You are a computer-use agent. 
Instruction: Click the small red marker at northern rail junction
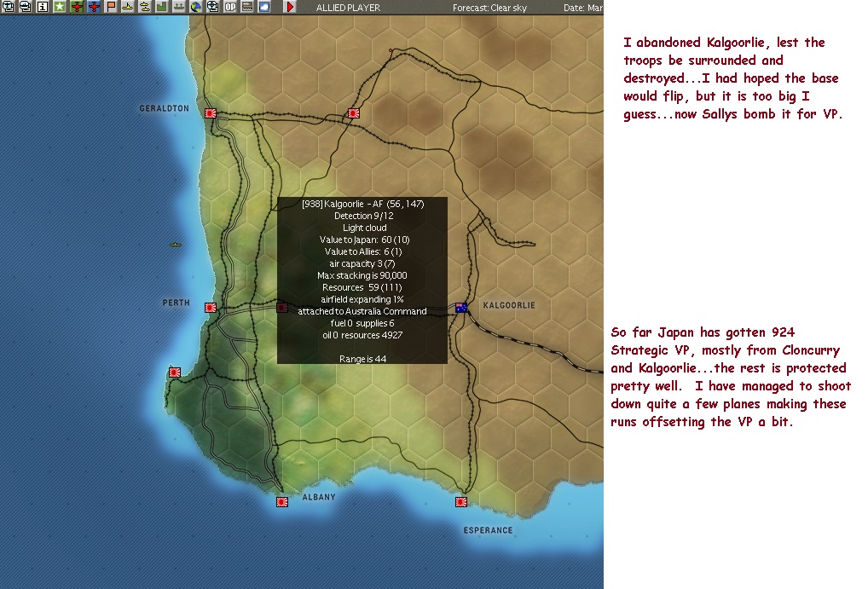[x=391, y=50]
